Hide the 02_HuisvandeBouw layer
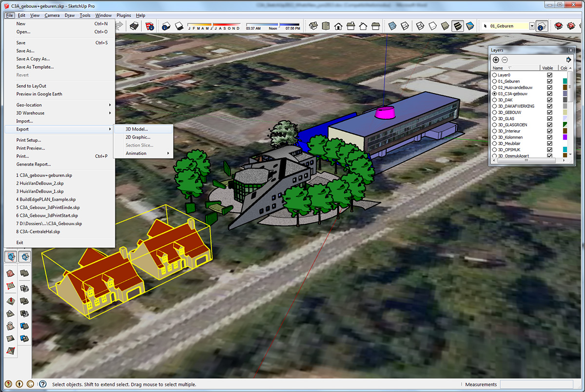 tap(550, 87)
